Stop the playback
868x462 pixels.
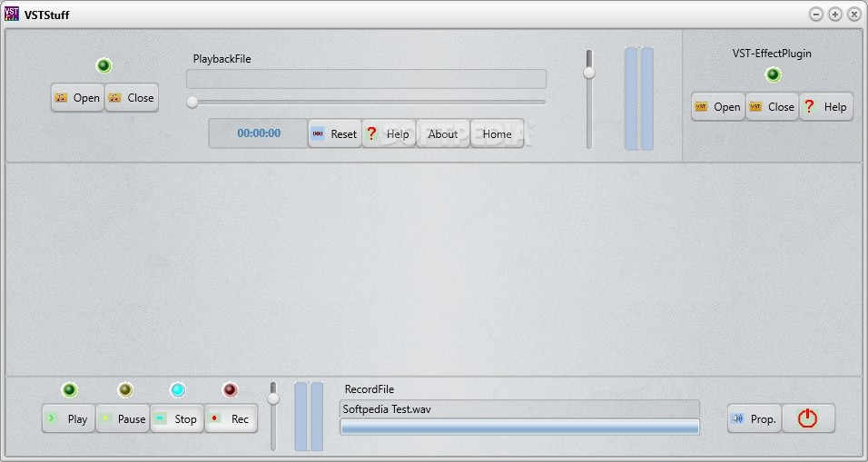tap(177, 418)
